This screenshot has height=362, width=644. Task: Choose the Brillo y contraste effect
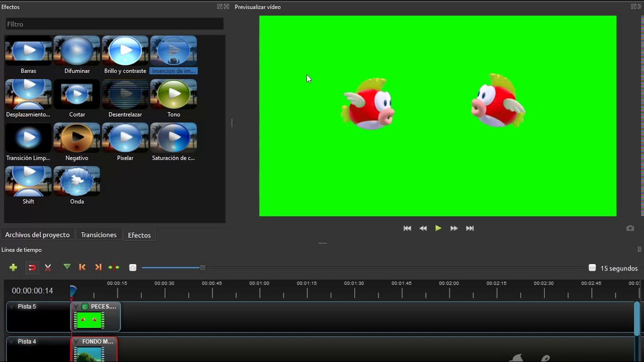(125, 55)
